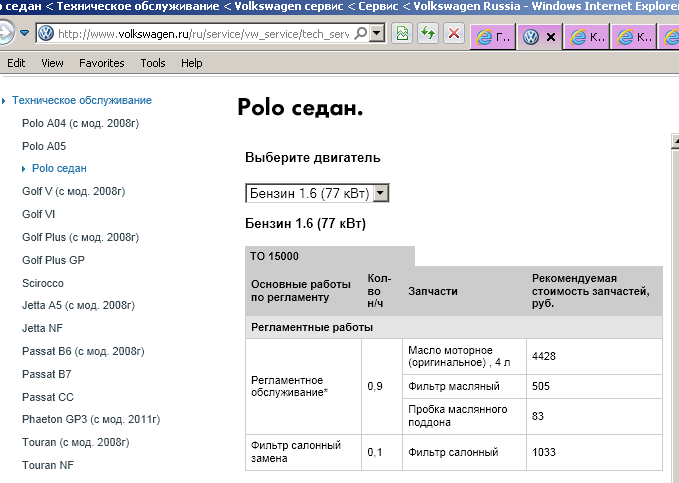
Task: Click the red stop loading icon
Action: pos(453,33)
